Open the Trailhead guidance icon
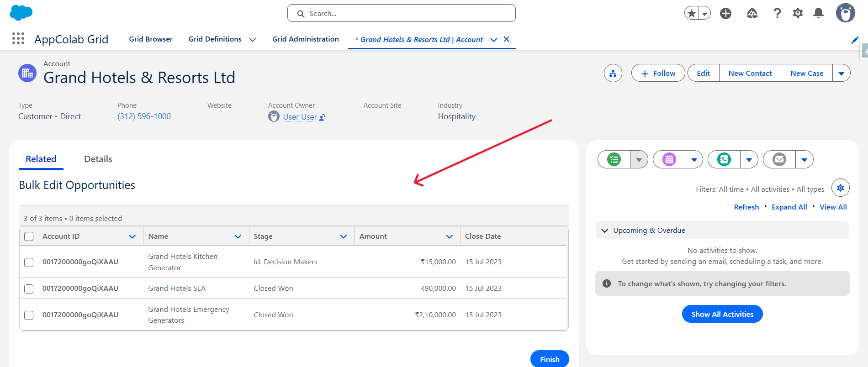868x367 pixels. (752, 13)
